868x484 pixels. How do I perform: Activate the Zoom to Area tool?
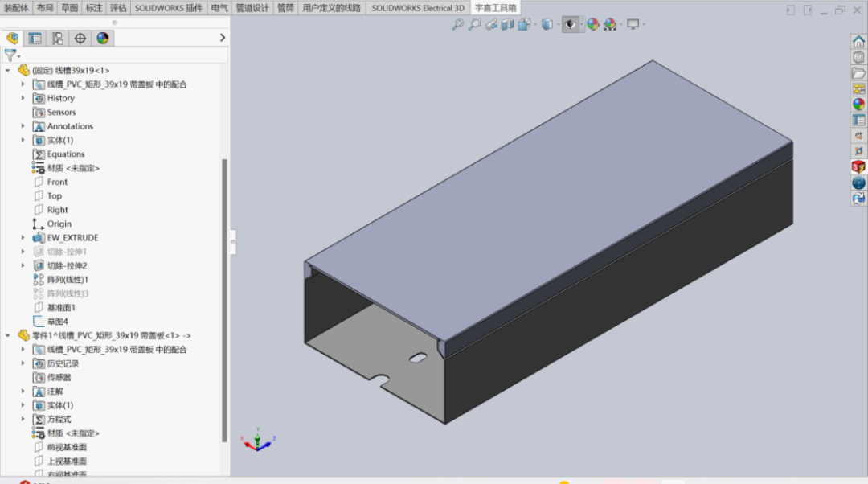tap(474, 24)
